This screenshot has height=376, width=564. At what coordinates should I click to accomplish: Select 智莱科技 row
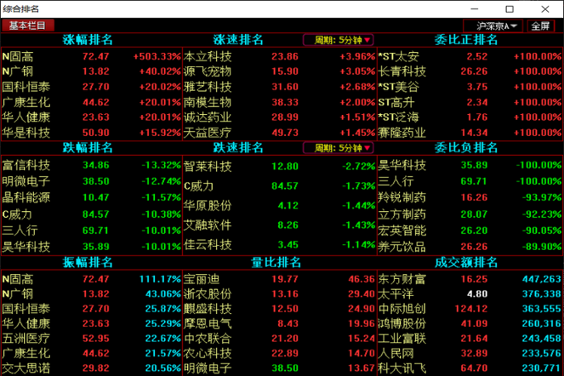279,166
